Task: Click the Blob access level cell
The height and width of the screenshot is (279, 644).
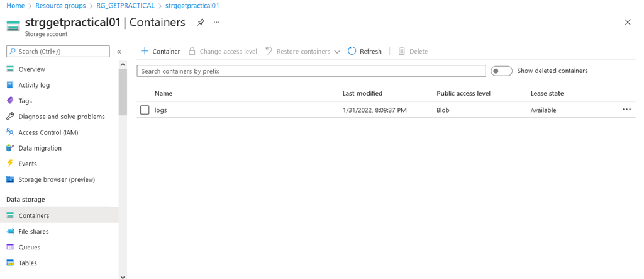Action: coord(443,110)
